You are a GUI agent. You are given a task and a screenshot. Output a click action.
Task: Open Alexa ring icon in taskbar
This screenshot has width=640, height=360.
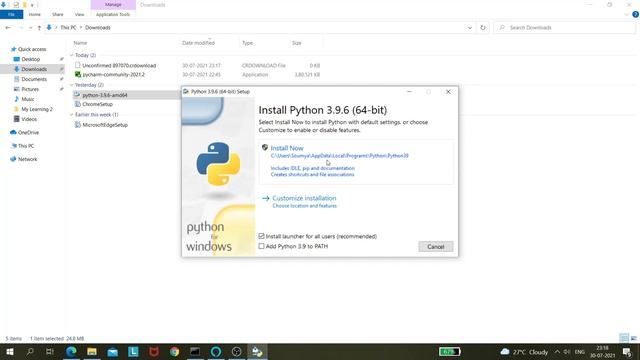pyautogui.click(x=216, y=351)
